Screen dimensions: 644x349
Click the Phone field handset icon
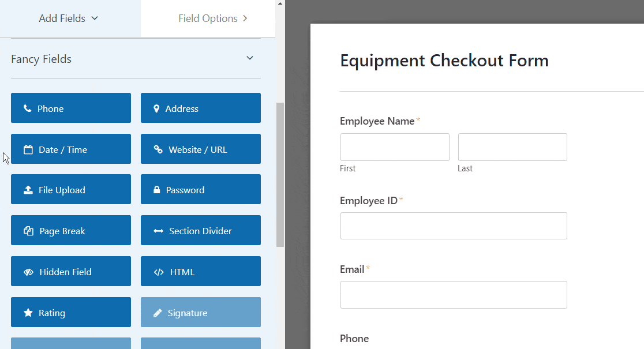point(28,108)
